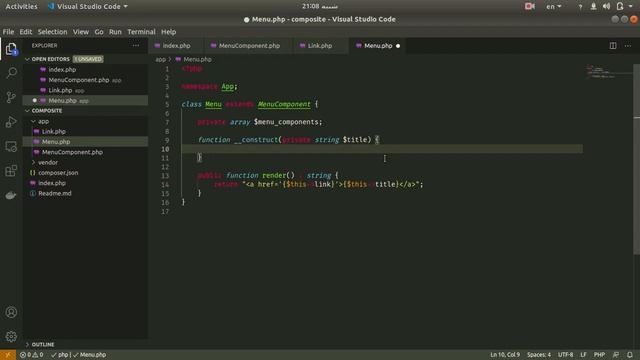Click the unsaved dot on Menu.php tab

pyautogui.click(x=398, y=46)
